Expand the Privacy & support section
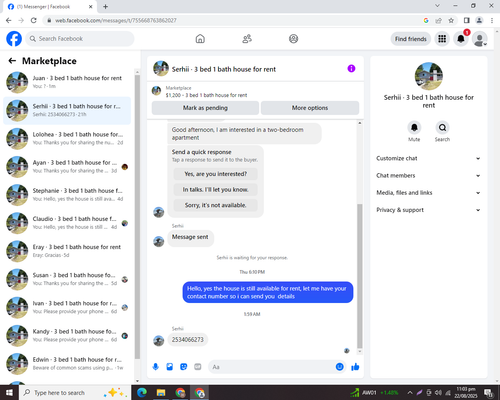 click(x=428, y=210)
